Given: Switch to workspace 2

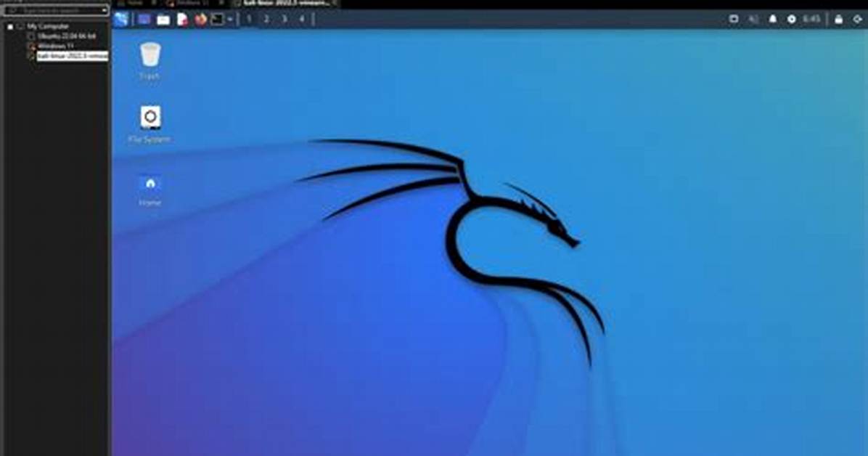Looking at the screenshot, I should (266, 20).
